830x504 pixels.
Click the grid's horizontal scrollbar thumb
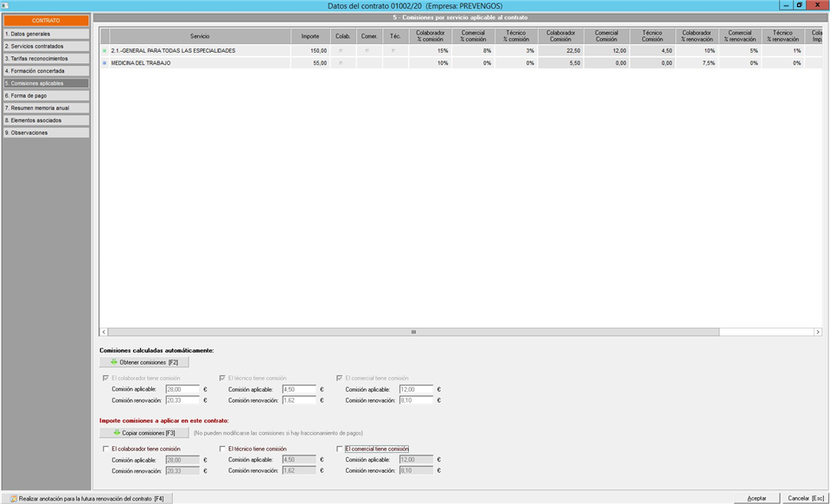click(413, 332)
